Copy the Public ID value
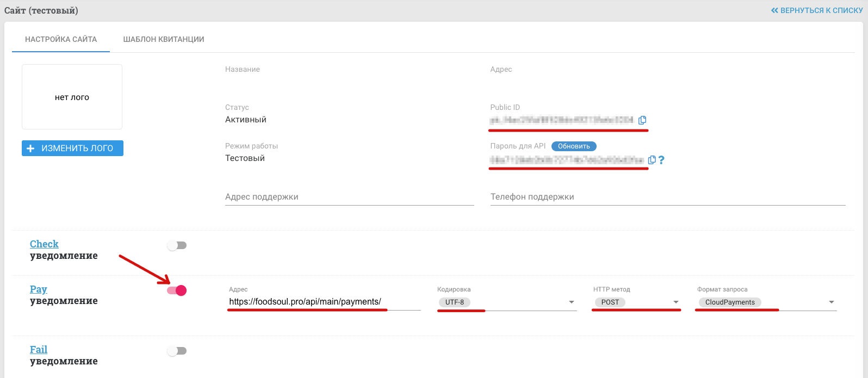The height and width of the screenshot is (378, 868). 642,120
